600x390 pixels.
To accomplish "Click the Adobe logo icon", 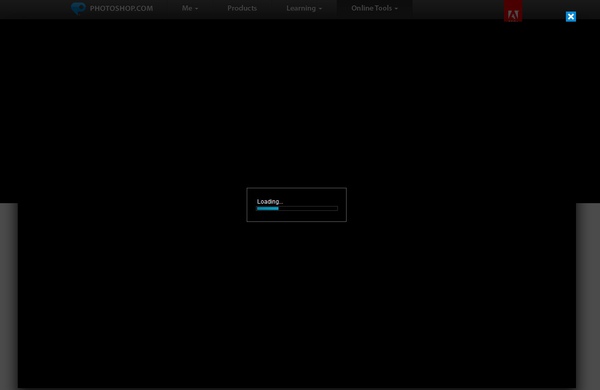I will pyautogui.click(x=513, y=11).
